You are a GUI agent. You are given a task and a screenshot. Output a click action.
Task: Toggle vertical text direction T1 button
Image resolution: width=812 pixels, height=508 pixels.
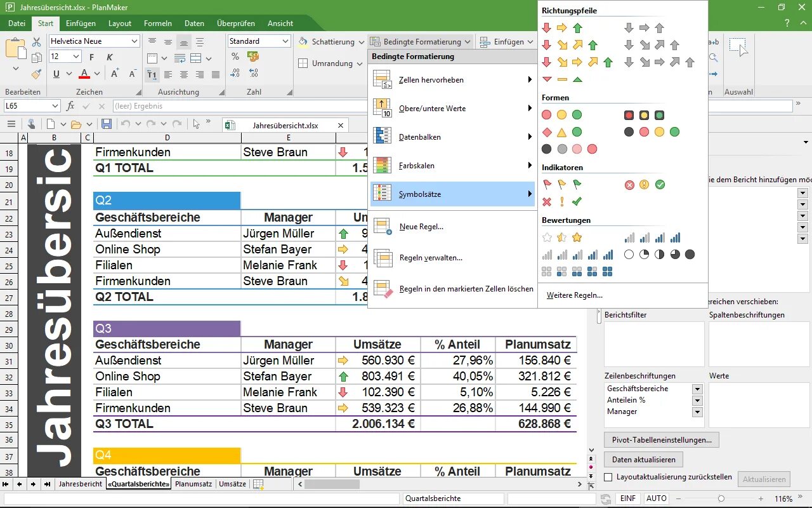152,74
